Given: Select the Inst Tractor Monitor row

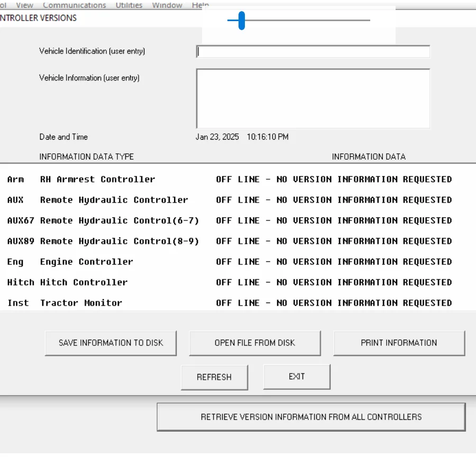Looking at the screenshot, I should (230, 303).
